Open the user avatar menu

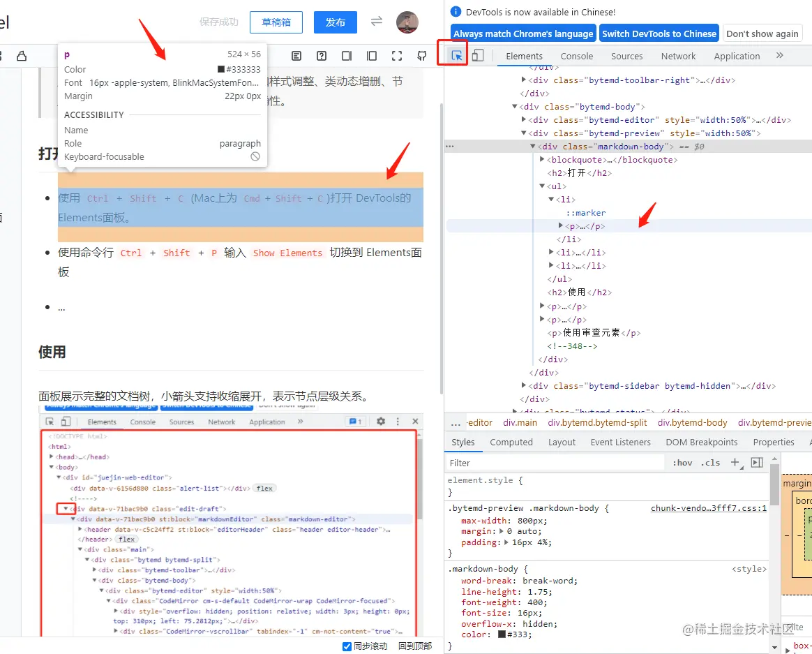point(407,22)
